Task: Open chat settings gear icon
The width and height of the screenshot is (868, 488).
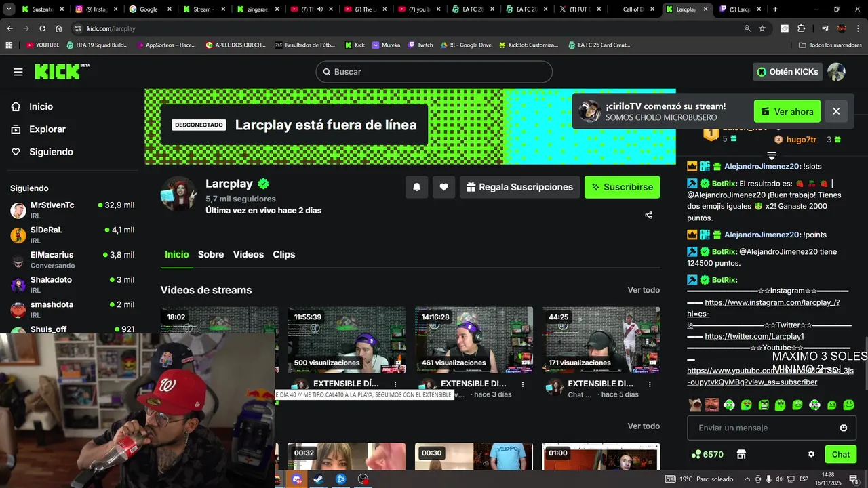Action: tap(811, 454)
